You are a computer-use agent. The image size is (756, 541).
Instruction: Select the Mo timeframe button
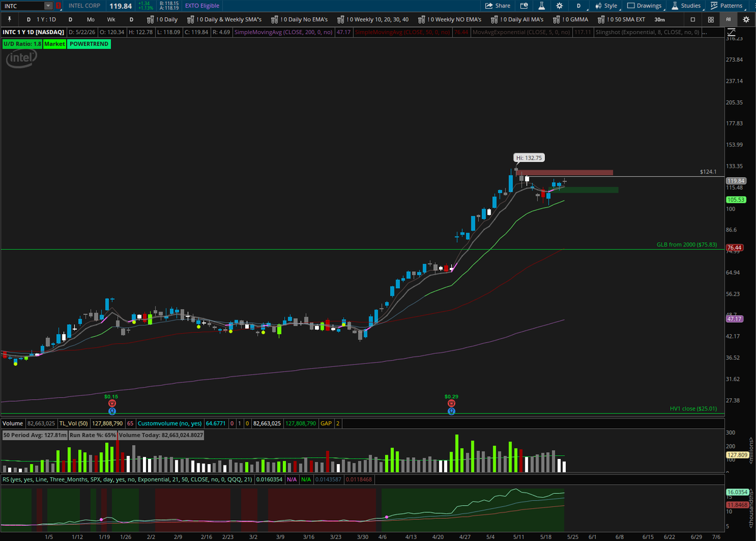pyautogui.click(x=91, y=20)
